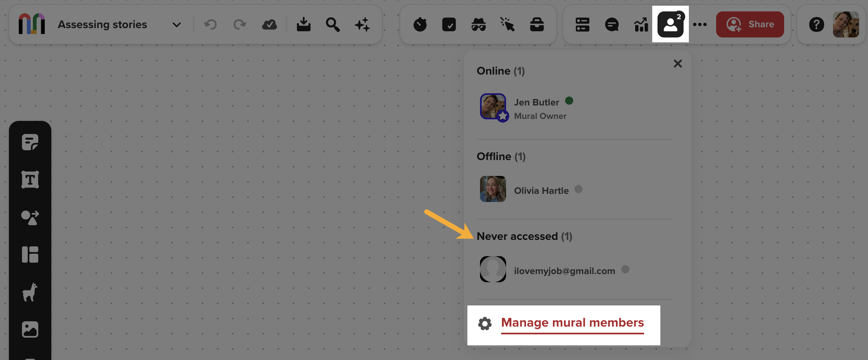The image size is (868, 360).
Task: Toggle private mode incognito icon
Action: tap(478, 24)
